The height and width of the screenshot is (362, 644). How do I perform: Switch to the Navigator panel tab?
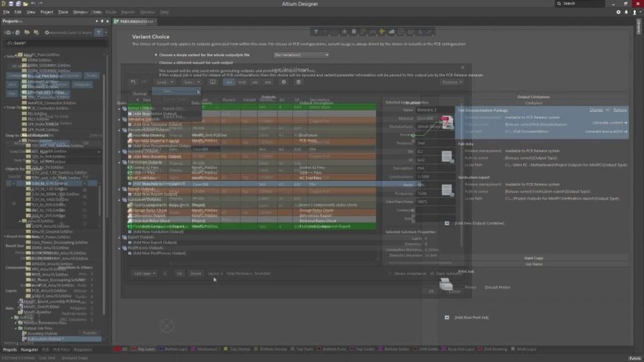(x=29, y=350)
